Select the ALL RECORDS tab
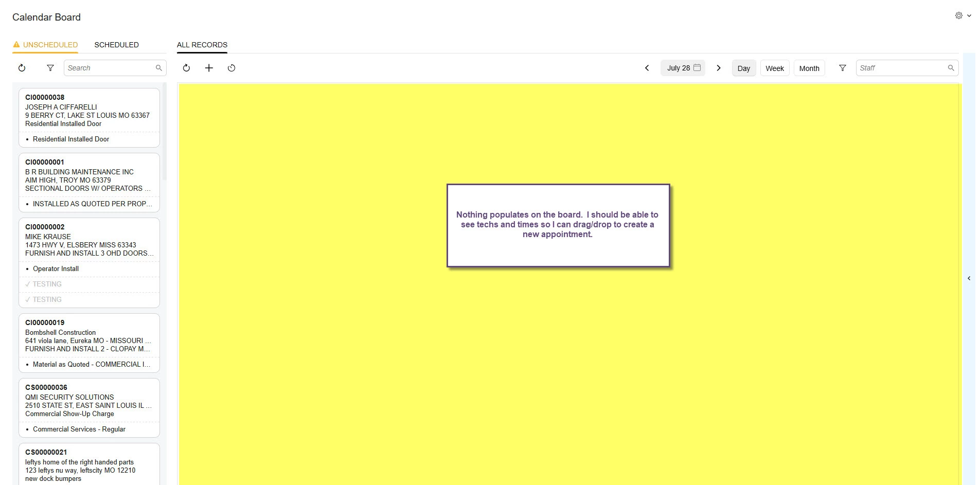The height and width of the screenshot is (485, 980). [202, 45]
